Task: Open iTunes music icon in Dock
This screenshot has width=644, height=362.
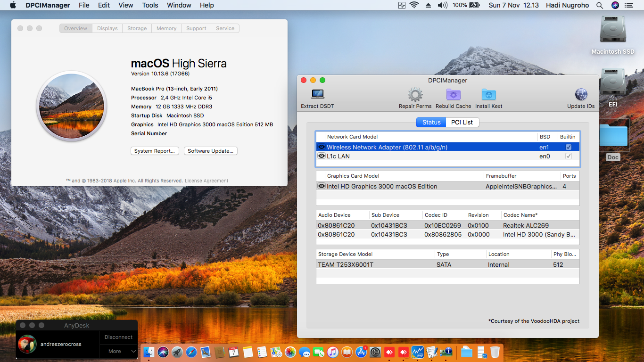Action: coord(333,352)
